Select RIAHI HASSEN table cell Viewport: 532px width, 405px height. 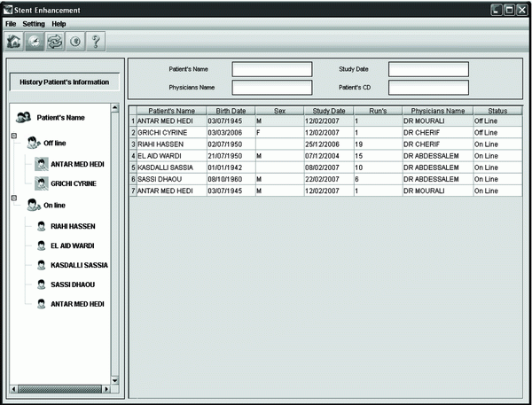coord(172,144)
